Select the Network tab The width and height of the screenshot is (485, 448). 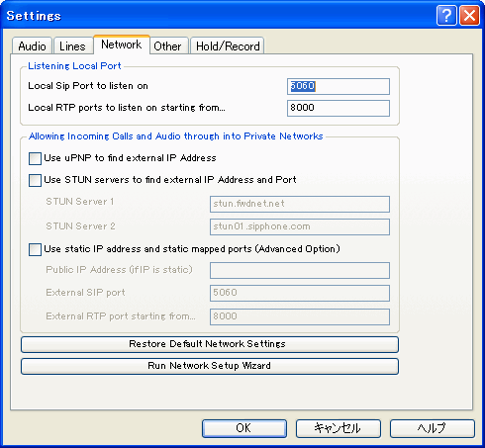pos(122,45)
